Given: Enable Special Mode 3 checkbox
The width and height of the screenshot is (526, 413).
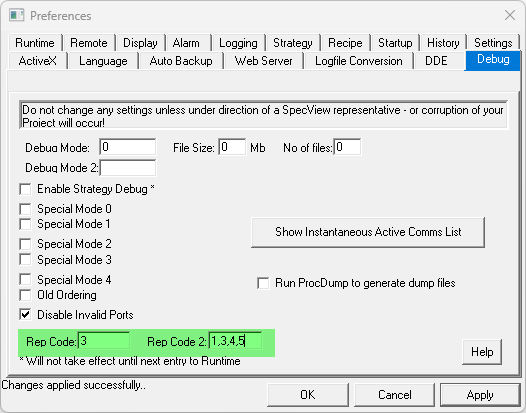Looking at the screenshot, I should (25, 259).
